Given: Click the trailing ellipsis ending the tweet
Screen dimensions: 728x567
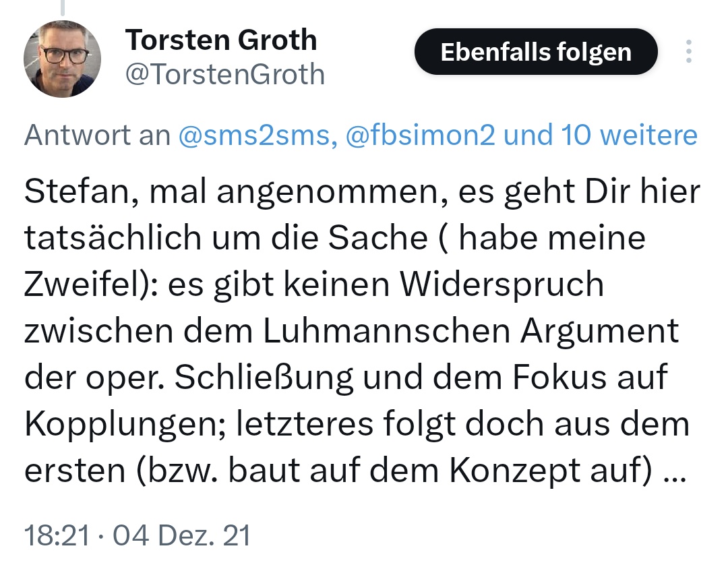Looking at the screenshot, I should [674, 473].
